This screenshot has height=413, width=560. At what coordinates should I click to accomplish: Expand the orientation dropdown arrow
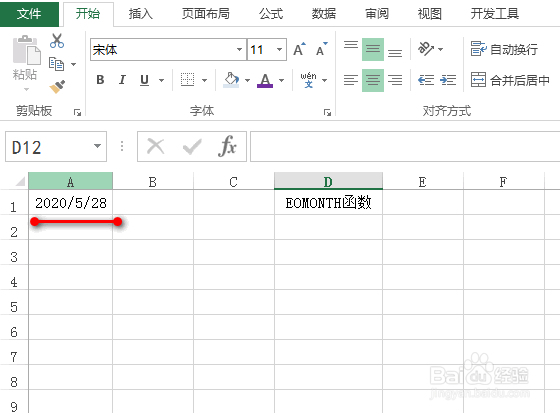pos(440,49)
